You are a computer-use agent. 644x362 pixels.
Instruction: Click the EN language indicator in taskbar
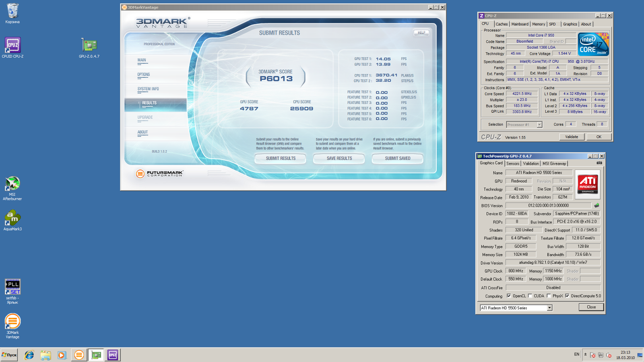click(577, 354)
